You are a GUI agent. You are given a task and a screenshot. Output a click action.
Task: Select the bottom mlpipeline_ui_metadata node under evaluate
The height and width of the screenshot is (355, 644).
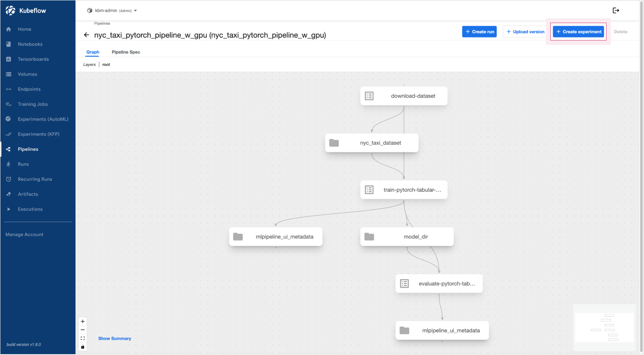[442, 331]
